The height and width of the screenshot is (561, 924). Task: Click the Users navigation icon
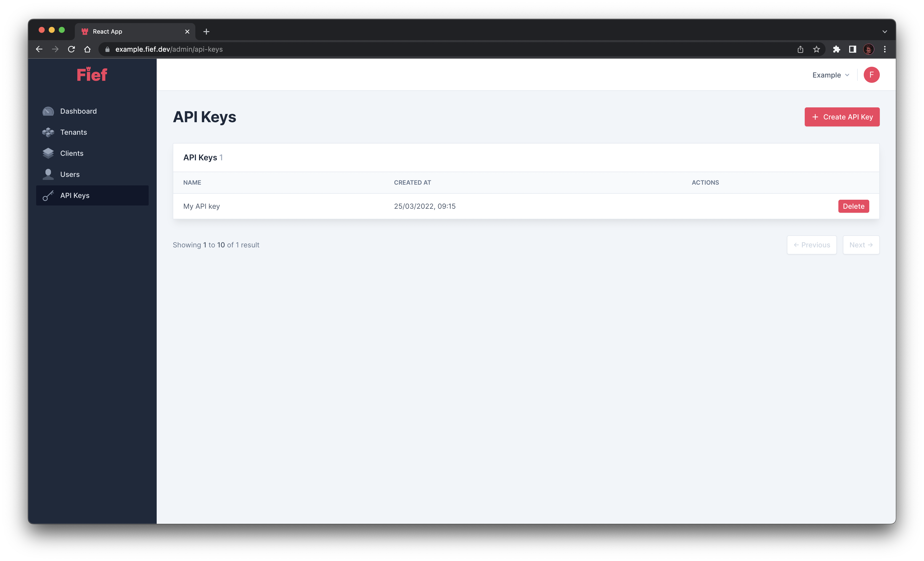49,174
